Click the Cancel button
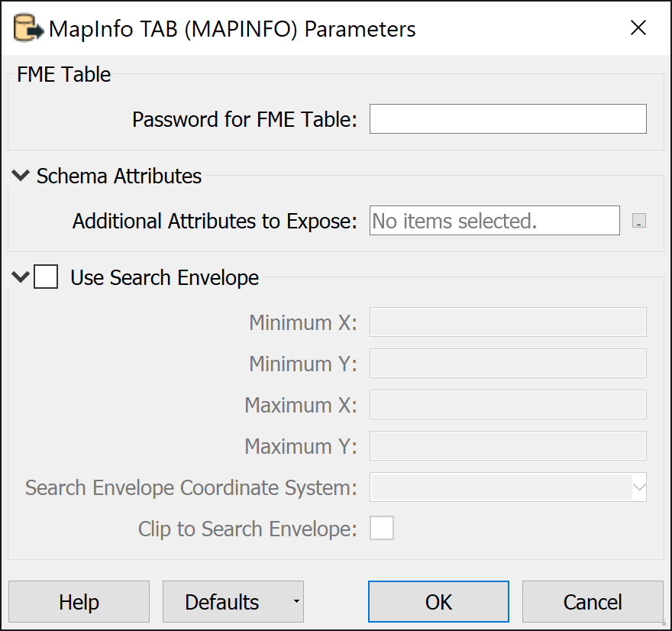This screenshot has width=672, height=631. pyautogui.click(x=593, y=602)
